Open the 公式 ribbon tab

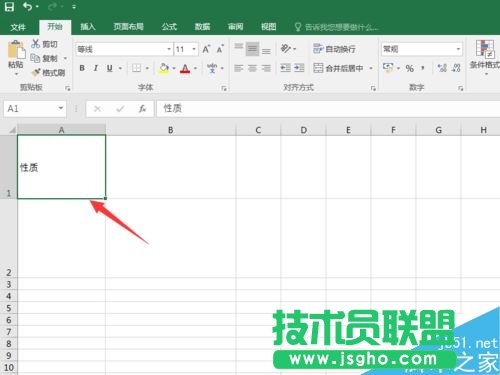[169, 27]
